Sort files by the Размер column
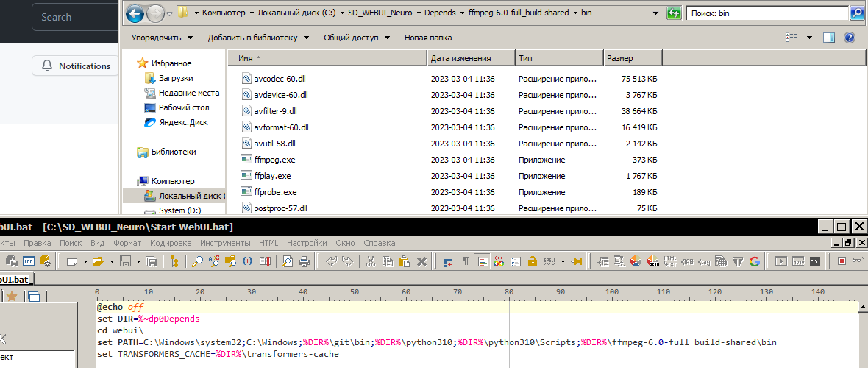This screenshot has height=368, width=868. pyautogui.click(x=633, y=58)
